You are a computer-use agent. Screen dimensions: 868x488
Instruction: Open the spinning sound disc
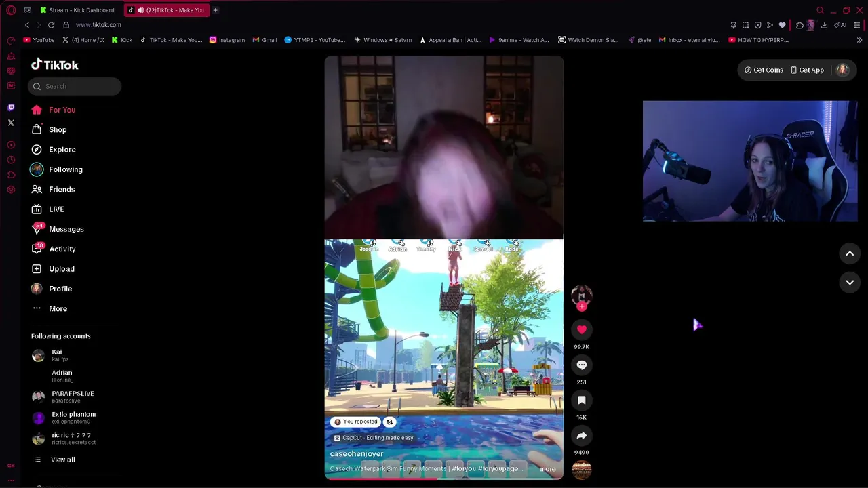tap(581, 469)
